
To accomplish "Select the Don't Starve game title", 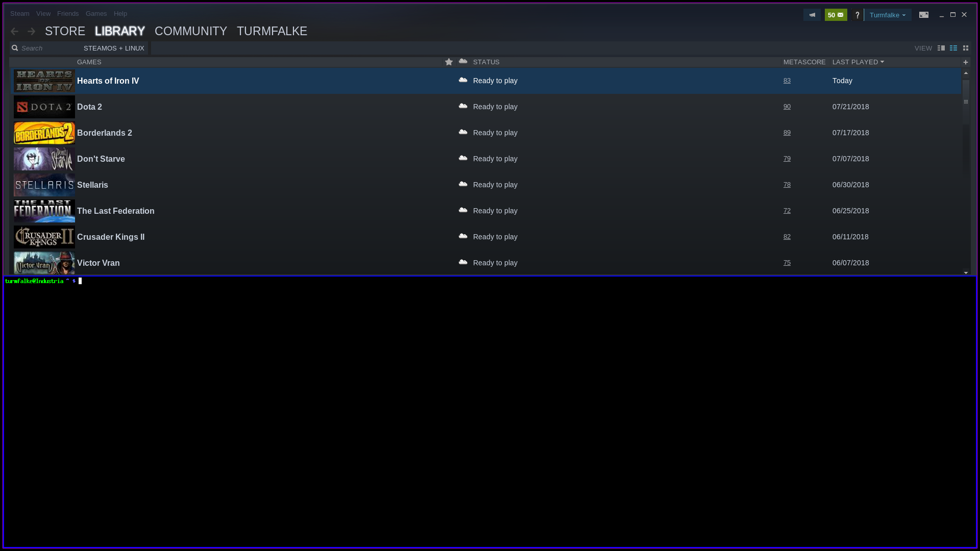I will [x=101, y=159].
